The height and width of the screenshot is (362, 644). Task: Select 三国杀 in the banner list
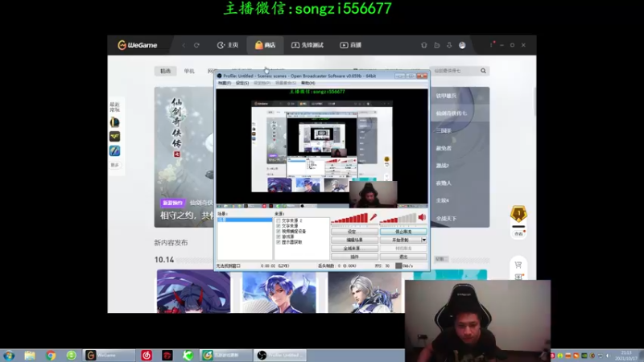tap(444, 130)
